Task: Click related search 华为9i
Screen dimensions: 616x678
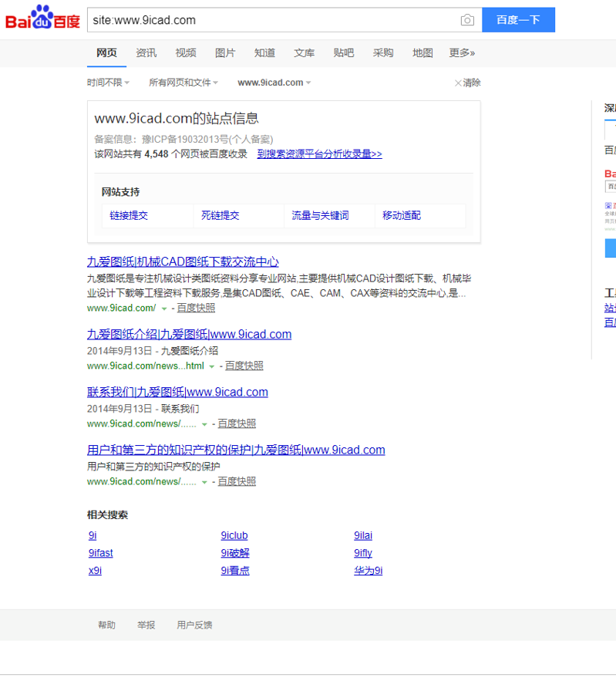Action: pyautogui.click(x=369, y=571)
